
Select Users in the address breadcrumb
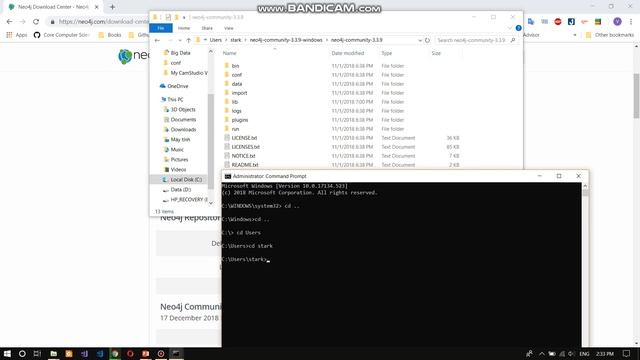(x=216, y=40)
